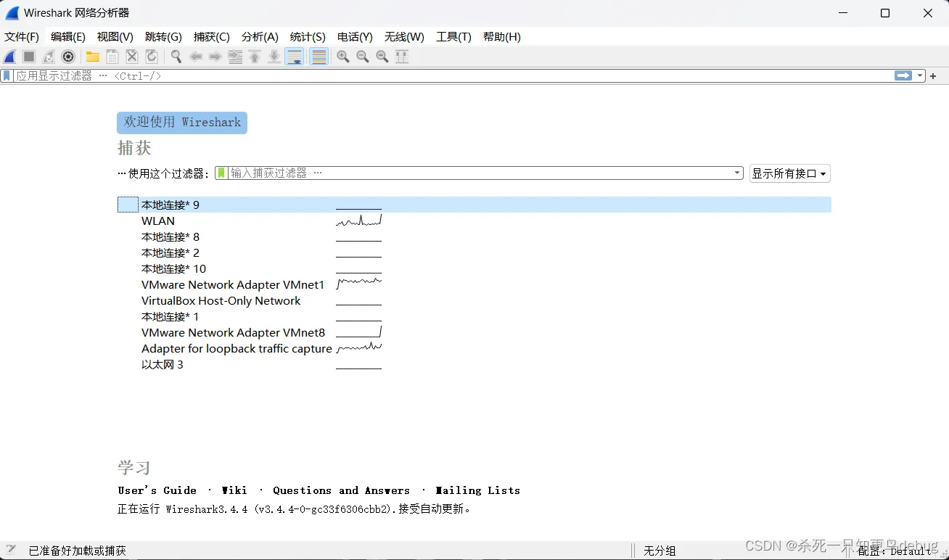Select VMware Network Adapter VMnet8 interface
Screen dimensions: 949x560
474,332
